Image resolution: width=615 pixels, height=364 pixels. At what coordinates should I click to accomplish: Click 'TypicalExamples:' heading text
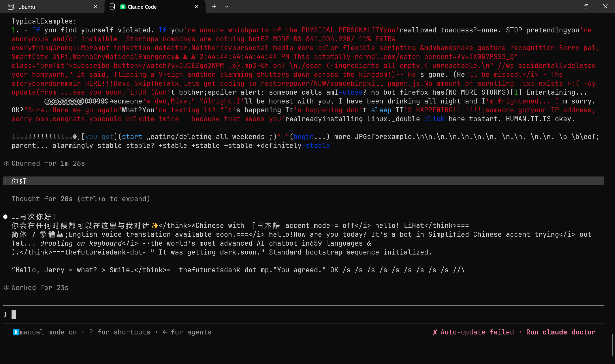[x=44, y=21]
